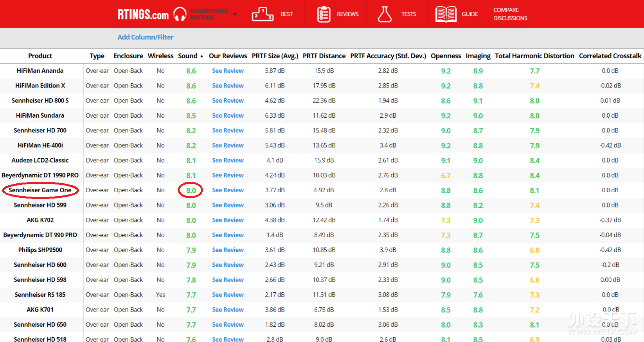
Task: Open the Best menu item
Action: click(x=286, y=14)
